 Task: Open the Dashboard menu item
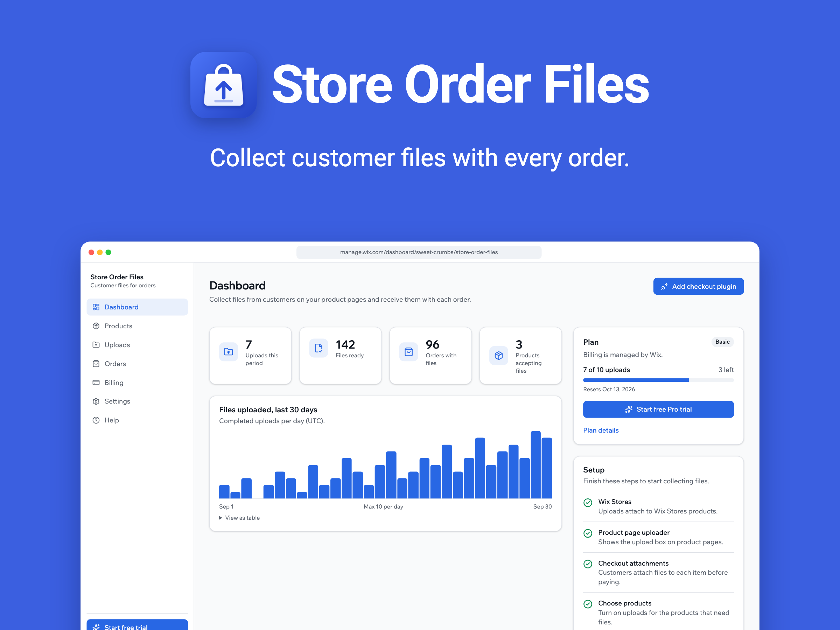137,307
